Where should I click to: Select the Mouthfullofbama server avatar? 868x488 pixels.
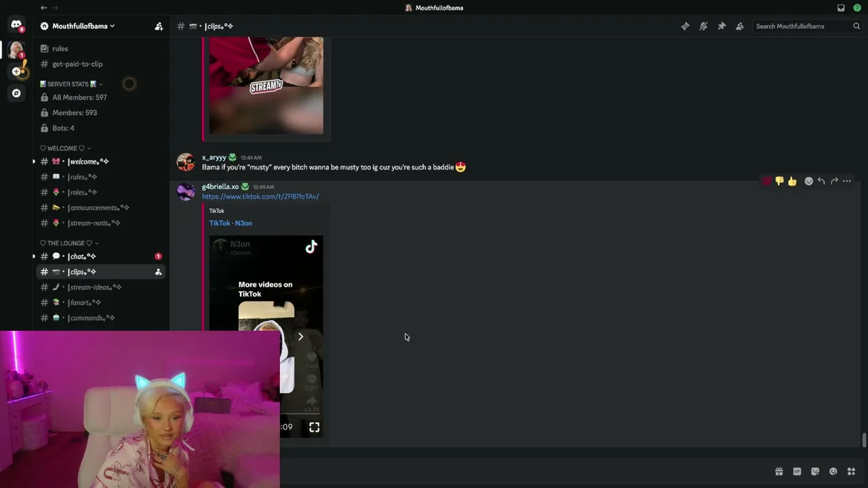tap(16, 49)
